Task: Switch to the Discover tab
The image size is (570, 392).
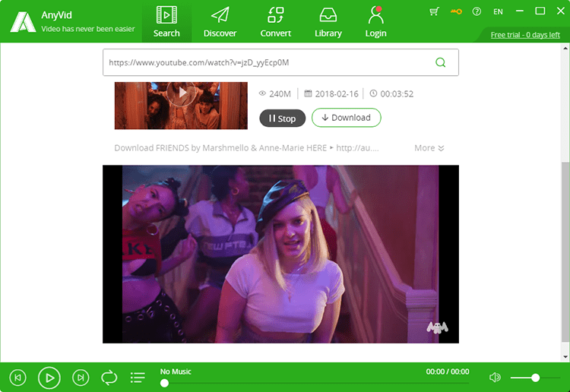Action: (220, 22)
